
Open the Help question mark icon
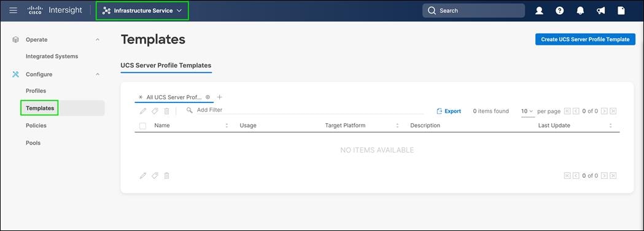[560, 10]
